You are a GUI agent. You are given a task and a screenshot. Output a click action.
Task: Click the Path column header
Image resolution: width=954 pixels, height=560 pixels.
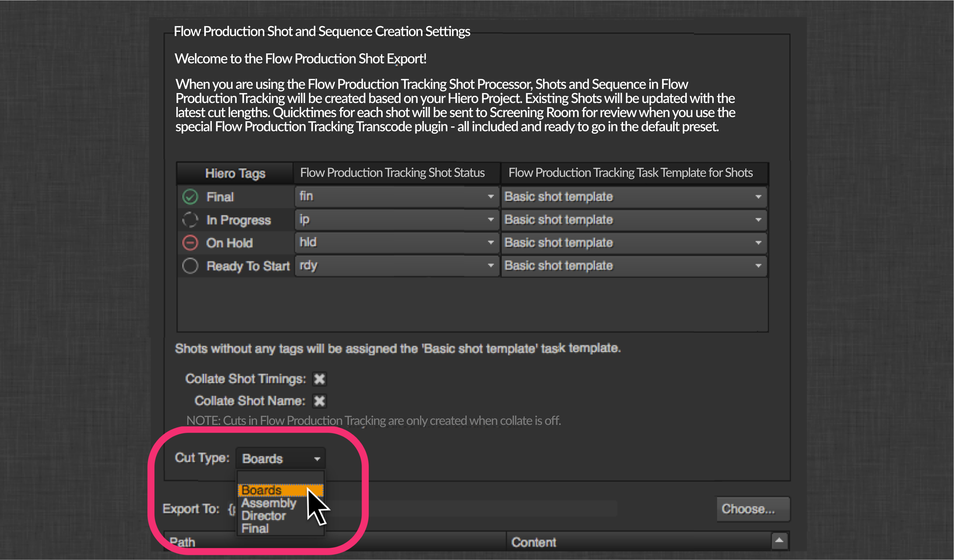pos(335,542)
